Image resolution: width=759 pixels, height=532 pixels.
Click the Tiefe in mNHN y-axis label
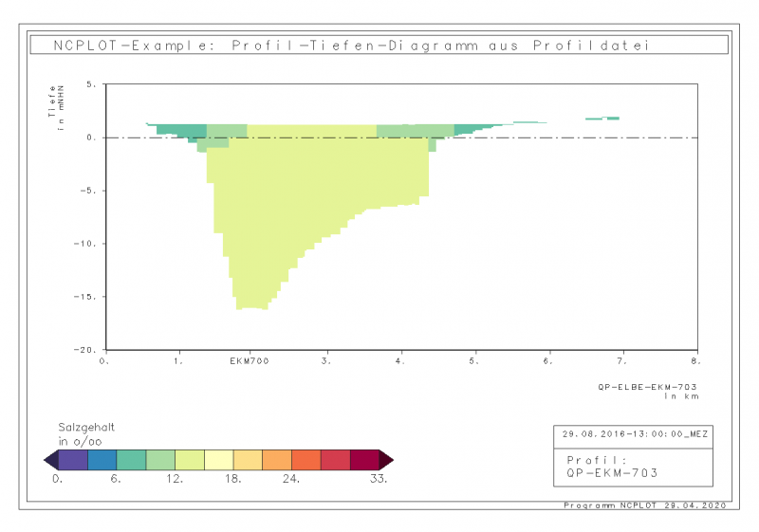(56, 107)
